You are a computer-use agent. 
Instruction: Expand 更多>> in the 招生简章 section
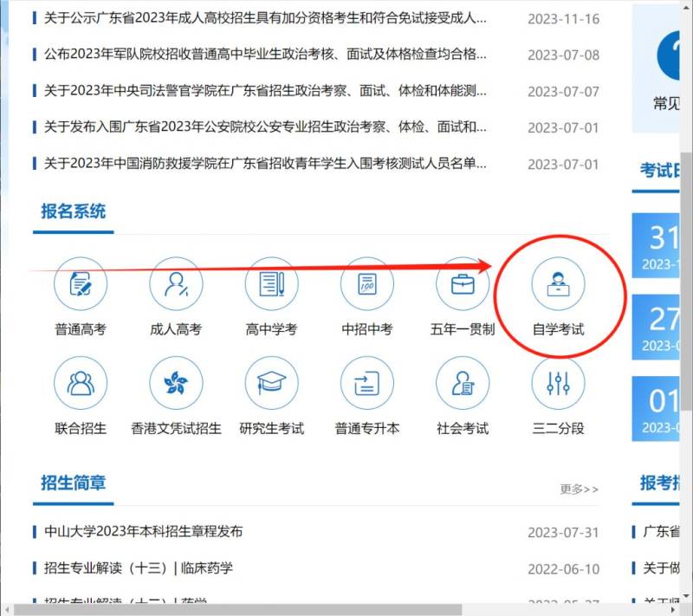(x=579, y=490)
